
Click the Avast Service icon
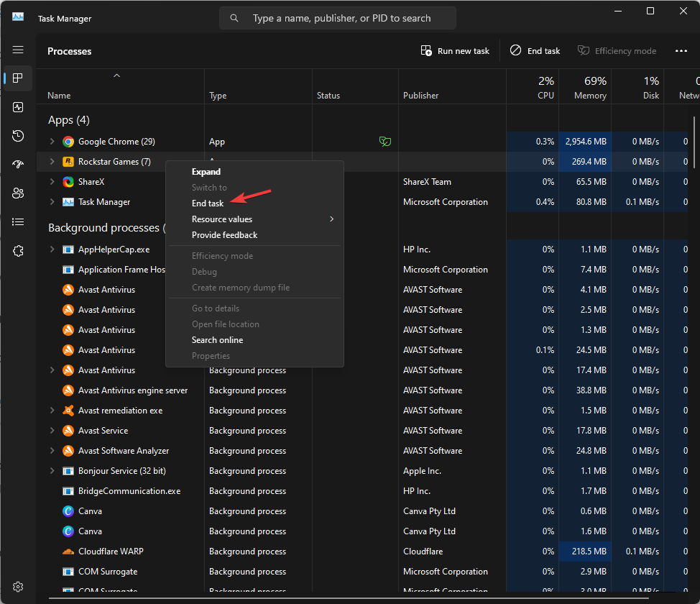tap(68, 431)
